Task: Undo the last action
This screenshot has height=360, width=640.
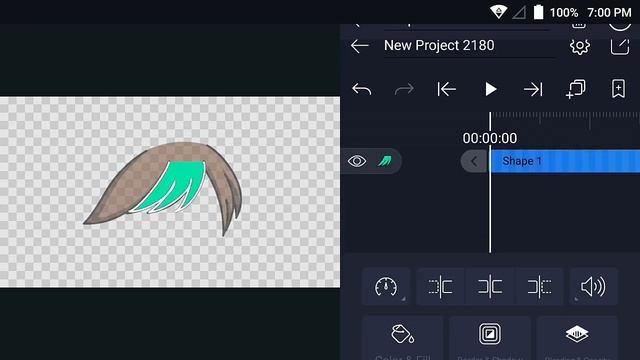Action: (x=362, y=89)
